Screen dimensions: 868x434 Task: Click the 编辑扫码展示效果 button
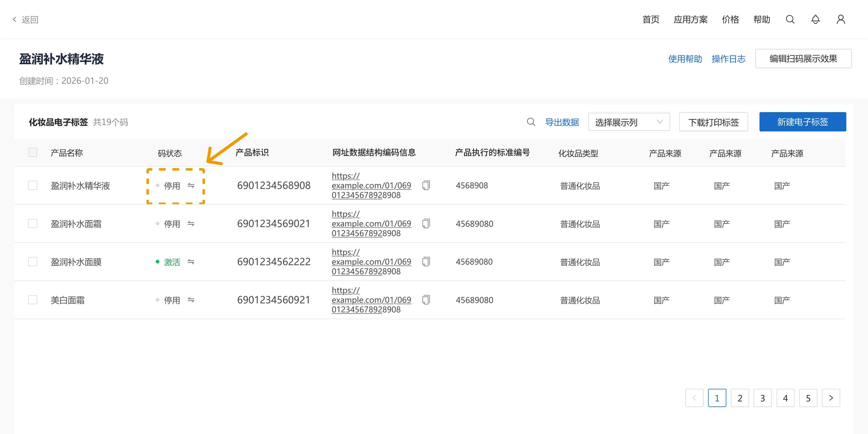point(803,59)
